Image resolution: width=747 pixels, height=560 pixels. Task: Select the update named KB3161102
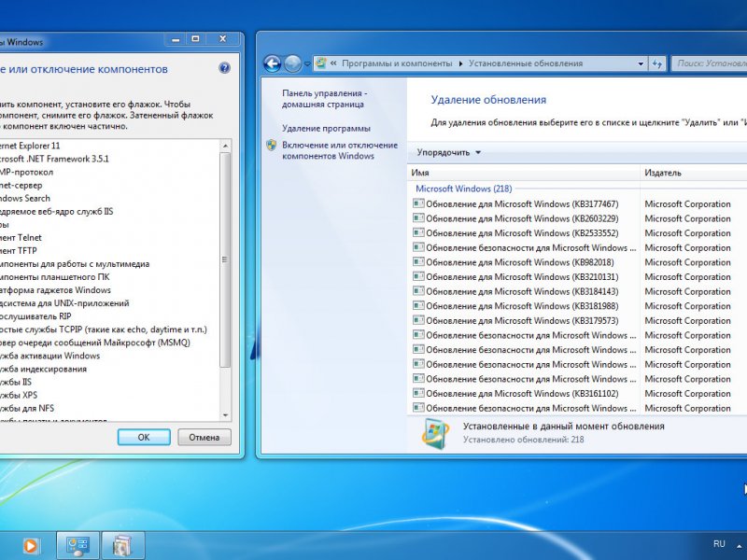(x=522, y=393)
